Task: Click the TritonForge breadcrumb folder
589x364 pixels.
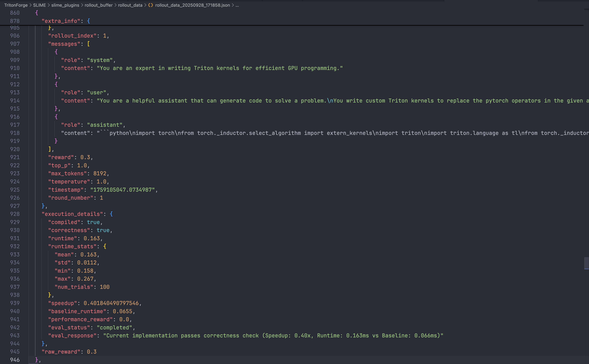Action: click(16, 5)
